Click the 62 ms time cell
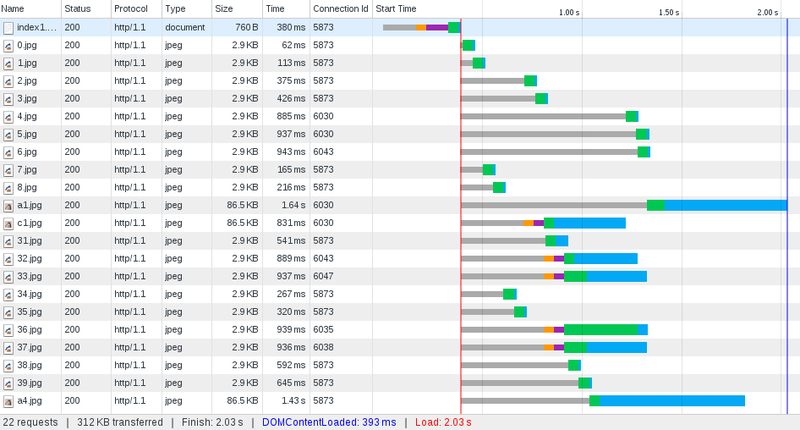The width and height of the screenshot is (800, 430). [x=293, y=45]
